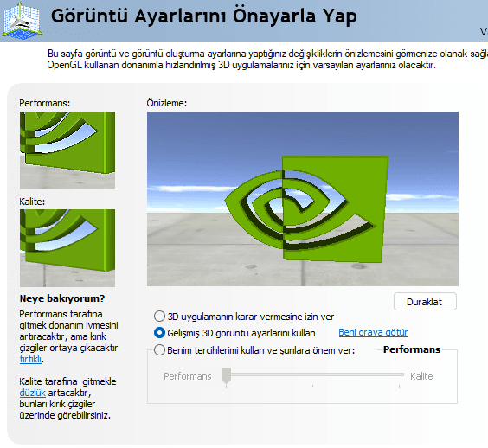The width and height of the screenshot is (488, 448).
Task: Click the bold 'Performans' slider value label
Action: [x=412, y=349]
